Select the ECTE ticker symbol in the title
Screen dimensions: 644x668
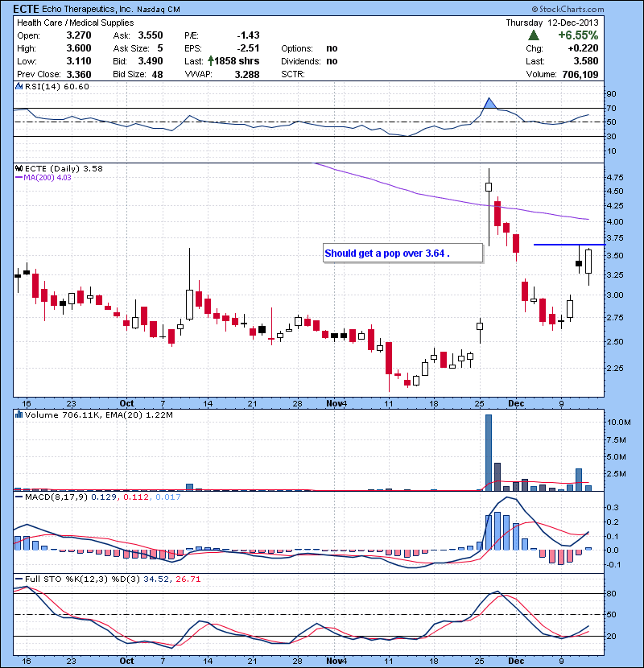[26, 9]
